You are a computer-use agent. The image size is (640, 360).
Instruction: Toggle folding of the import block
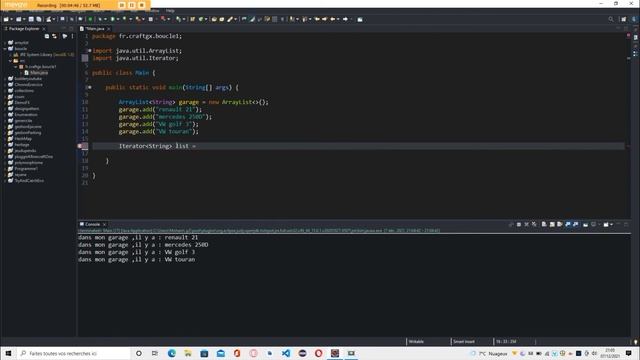(90, 51)
